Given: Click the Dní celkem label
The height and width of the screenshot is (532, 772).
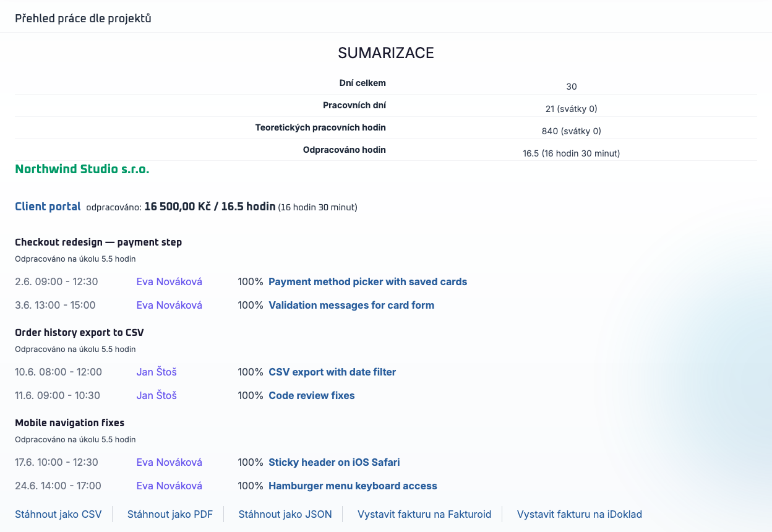Looking at the screenshot, I should click(x=362, y=84).
